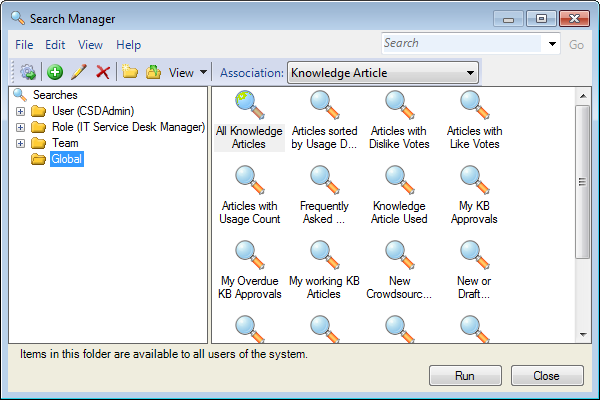Open the View dropdown in toolbar

(x=187, y=72)
